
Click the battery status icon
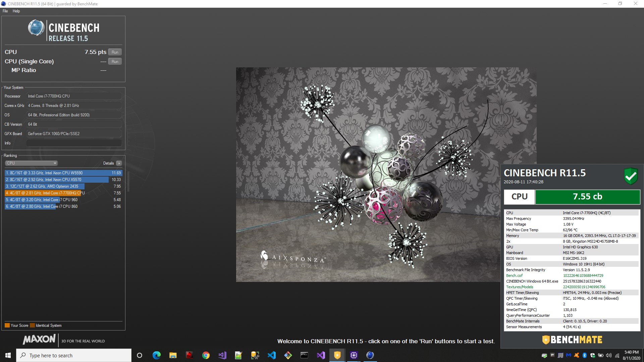point(600,355)
